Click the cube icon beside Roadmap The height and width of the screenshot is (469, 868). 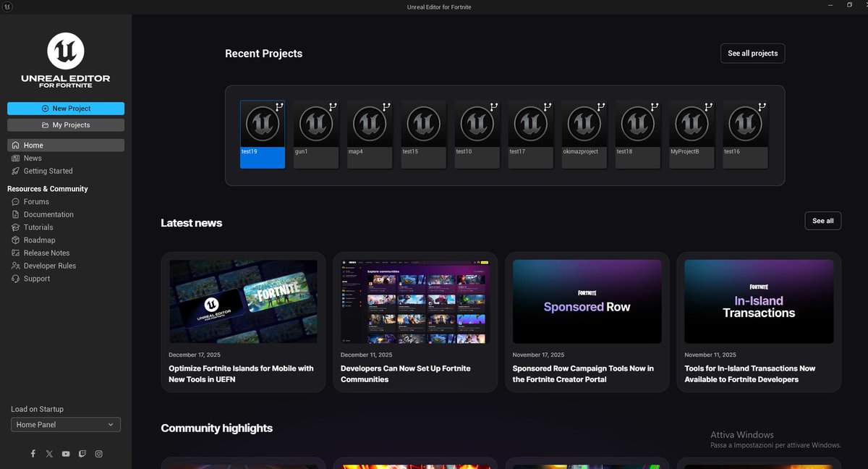pos(16,240)
